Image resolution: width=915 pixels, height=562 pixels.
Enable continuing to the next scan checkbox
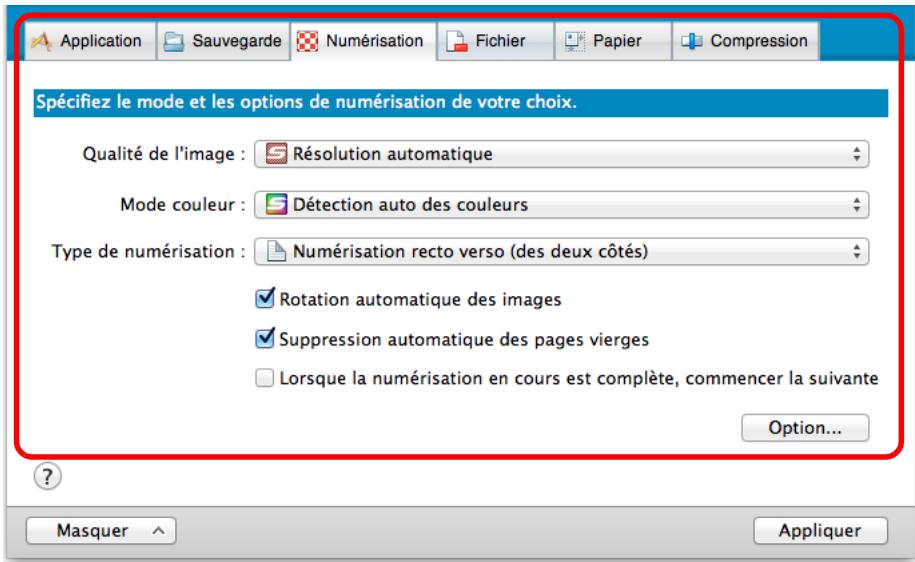pos(265,379)
